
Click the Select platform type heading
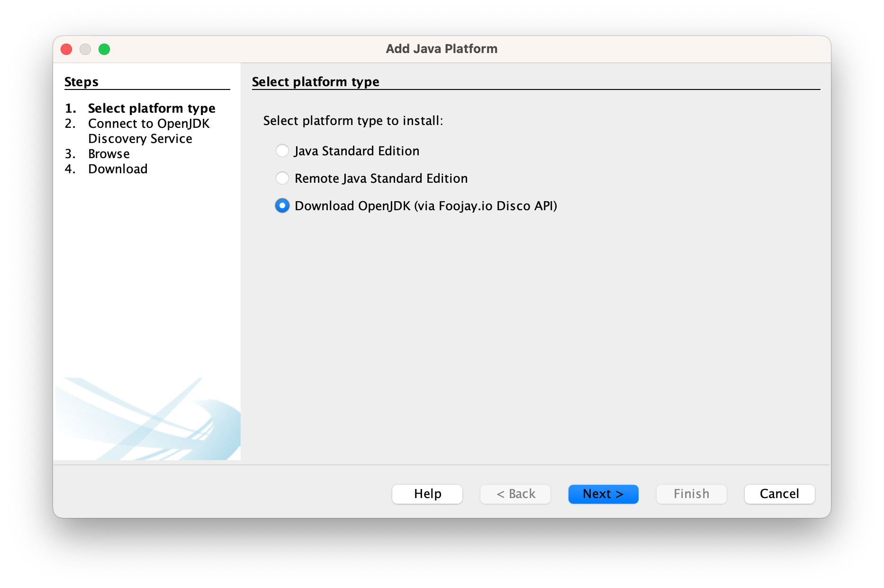click(x=316, y=81)
